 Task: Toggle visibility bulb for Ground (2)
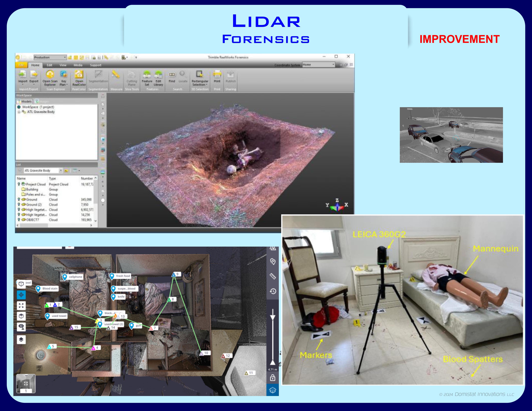(x=19, y=205)
